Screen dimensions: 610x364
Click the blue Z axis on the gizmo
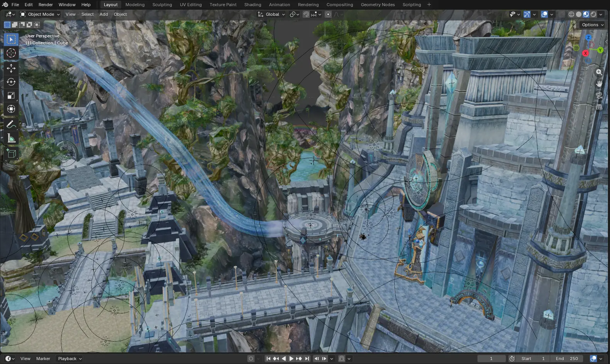pyautogui.click(x=588, y=37)
